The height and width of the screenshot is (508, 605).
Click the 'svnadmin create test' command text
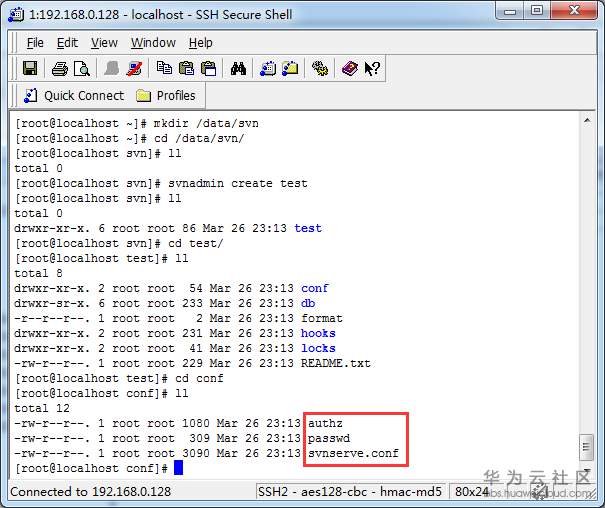(x=238, y=183)
